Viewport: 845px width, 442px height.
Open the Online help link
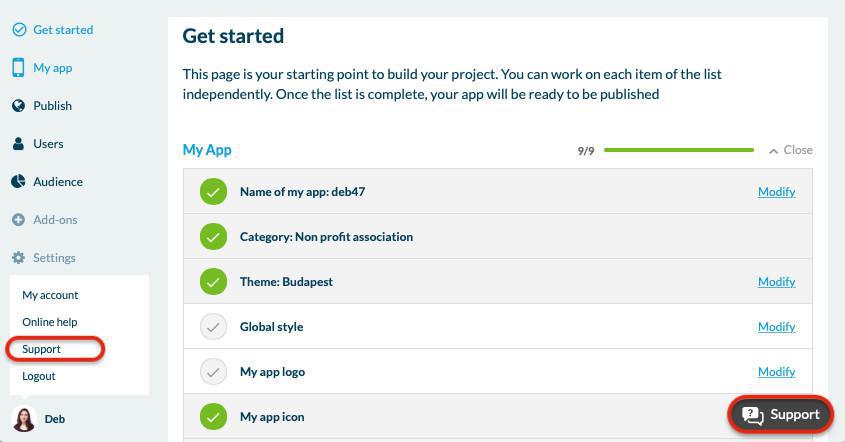tap(50, 322)
